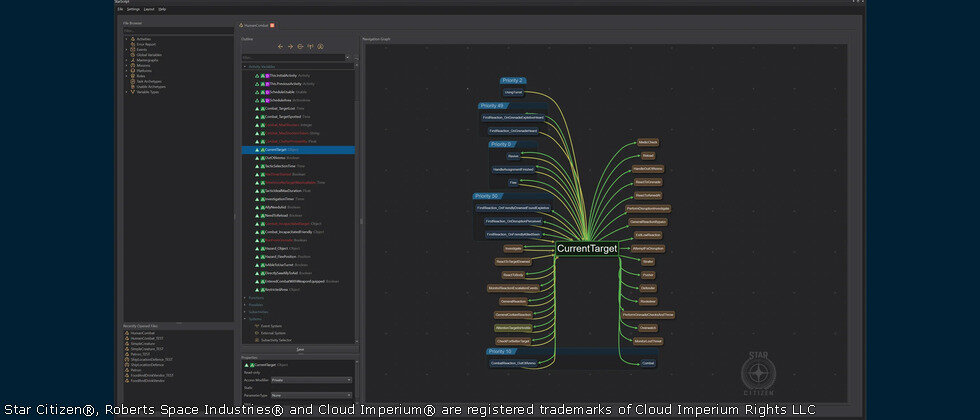980x420 pixels.
Task: Click the Reload node in the Navigation Graph
Action: [648, 156]
